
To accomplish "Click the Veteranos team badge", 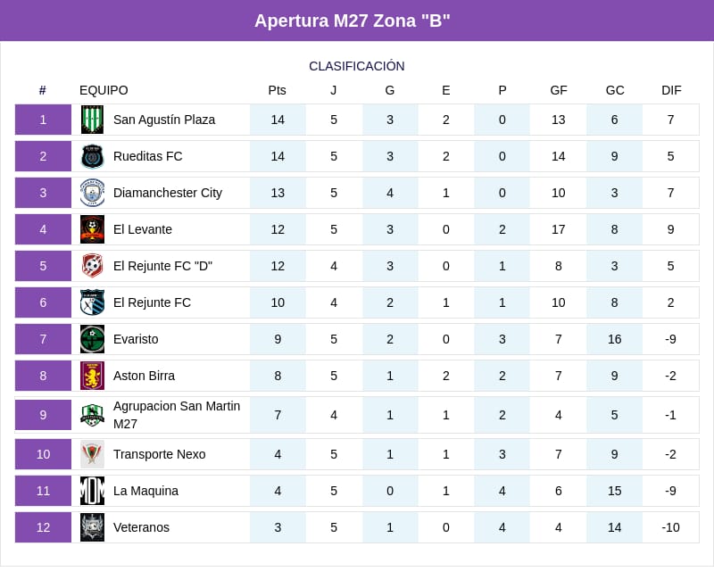I will tap(92, 527).
